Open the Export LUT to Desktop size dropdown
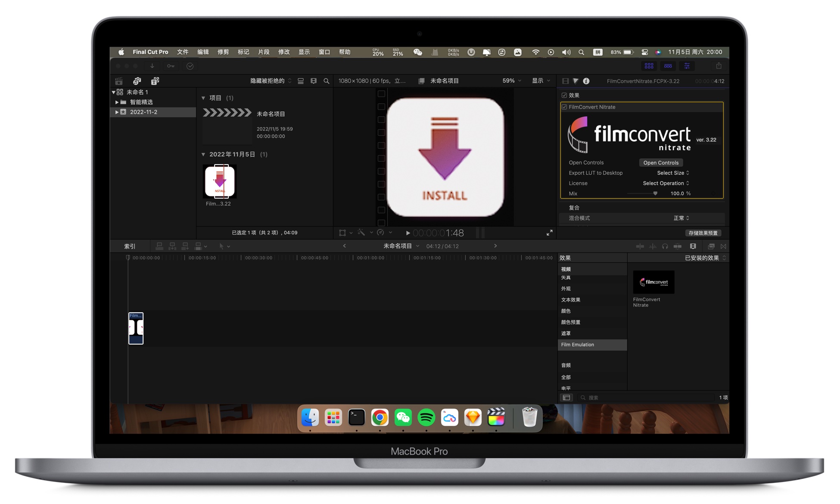 670,173
